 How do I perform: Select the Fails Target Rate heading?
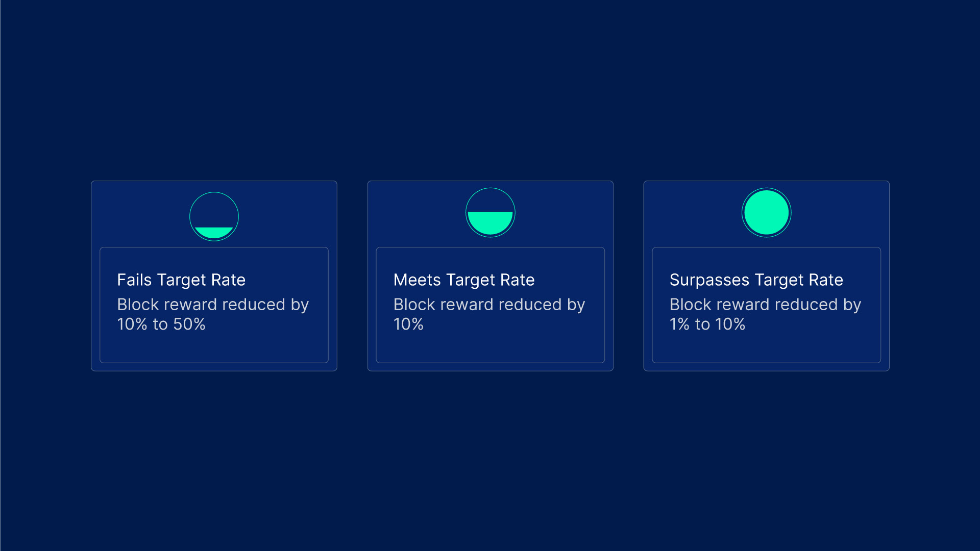[181, 280]
